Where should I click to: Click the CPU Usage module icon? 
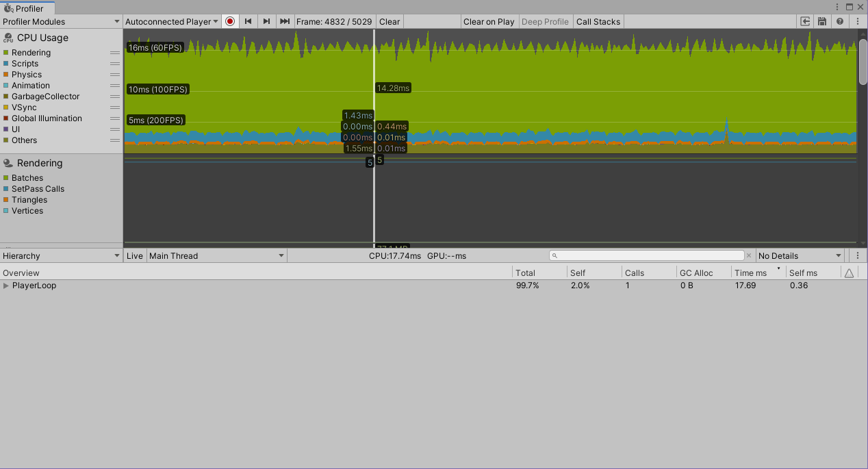coord(7,38)
